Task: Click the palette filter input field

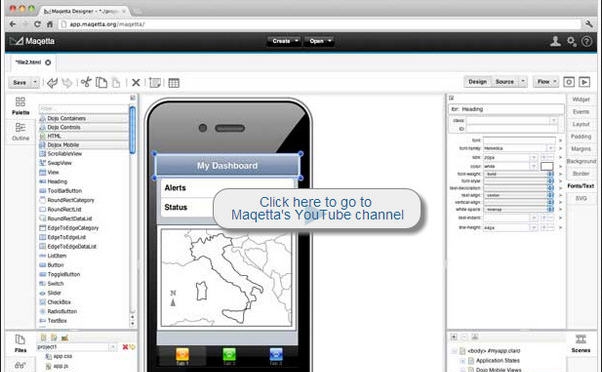Action: coord(83,109)
